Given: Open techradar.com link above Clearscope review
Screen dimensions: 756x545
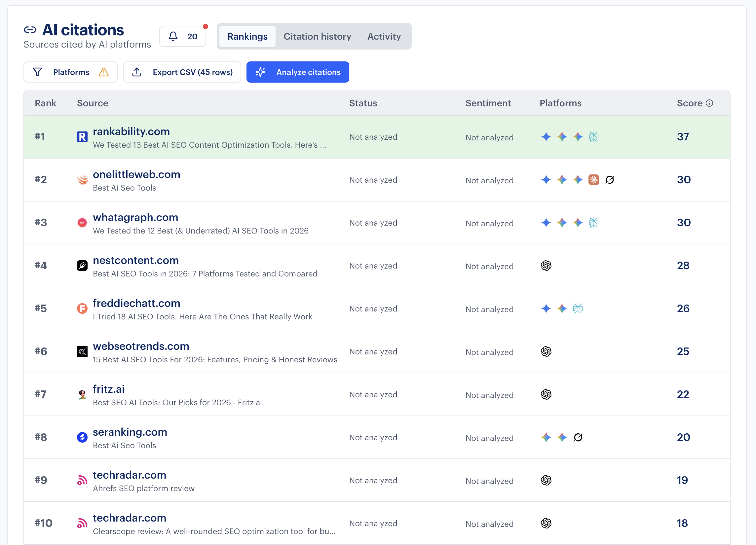Looking at the screenshot, I should click(x=129, y=518).
